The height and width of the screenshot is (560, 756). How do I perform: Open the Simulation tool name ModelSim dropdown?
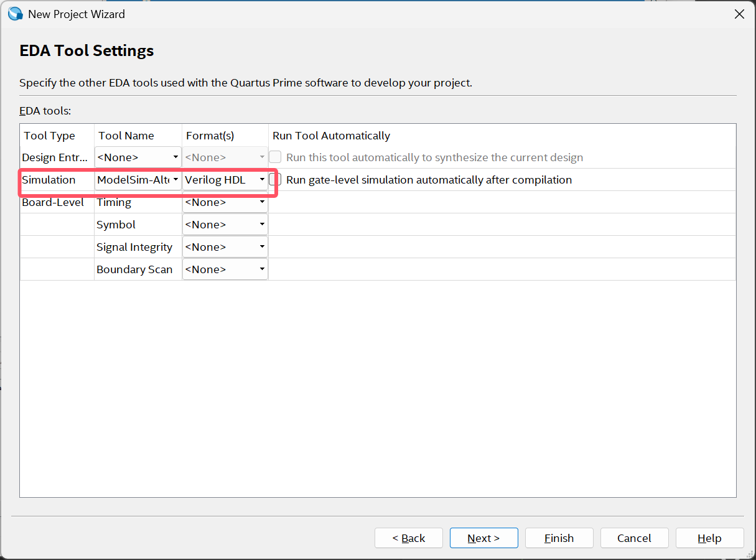click(138, 180)
